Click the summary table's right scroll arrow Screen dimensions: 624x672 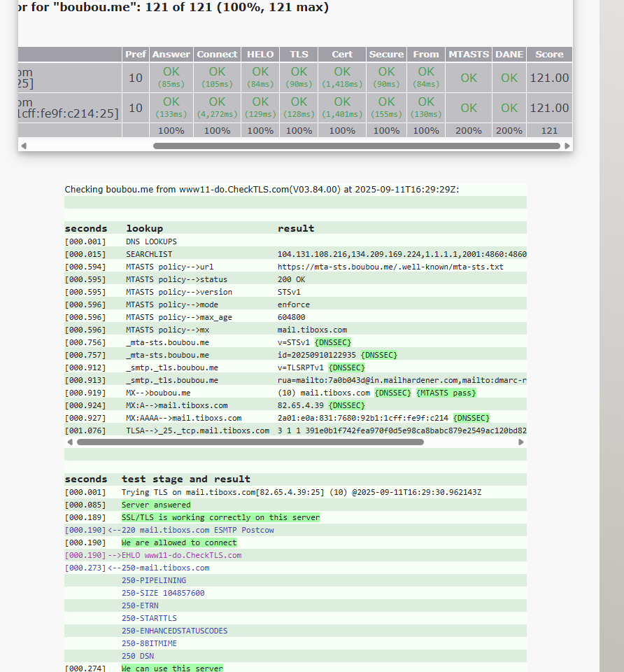tap(567, 146)
